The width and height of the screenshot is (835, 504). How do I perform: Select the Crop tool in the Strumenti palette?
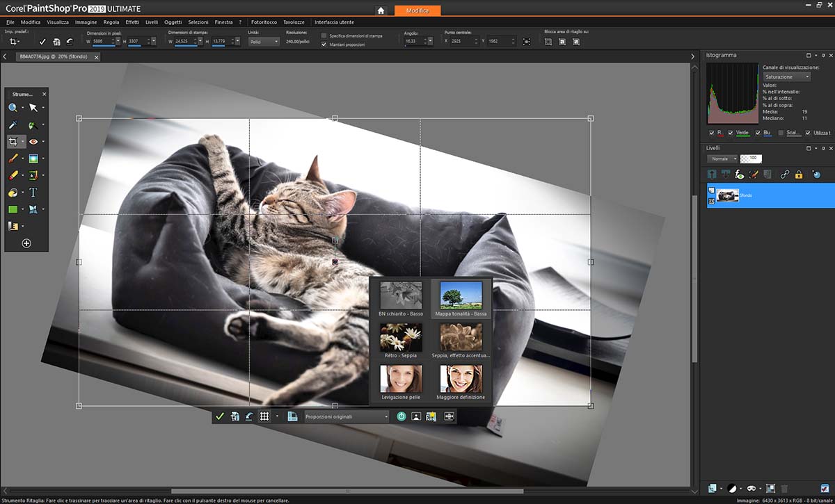click(x=13, y=142)
